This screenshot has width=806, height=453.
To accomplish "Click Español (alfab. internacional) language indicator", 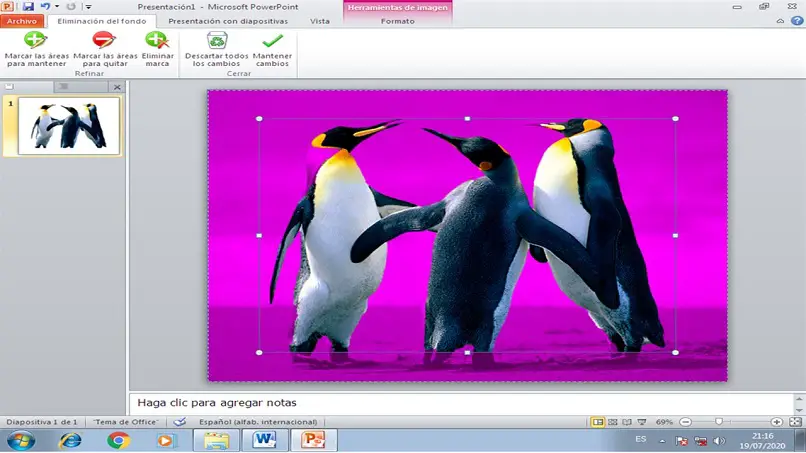I will (258, 422).
